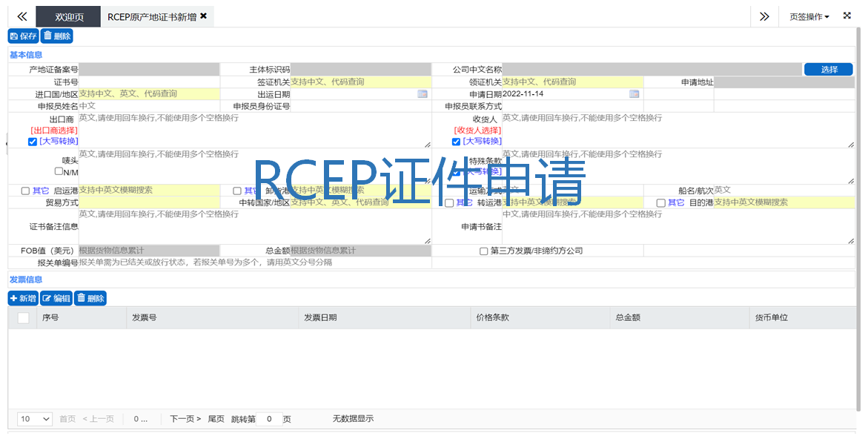
Task: Open the 贸易方式 field
Action: [149, 202]
